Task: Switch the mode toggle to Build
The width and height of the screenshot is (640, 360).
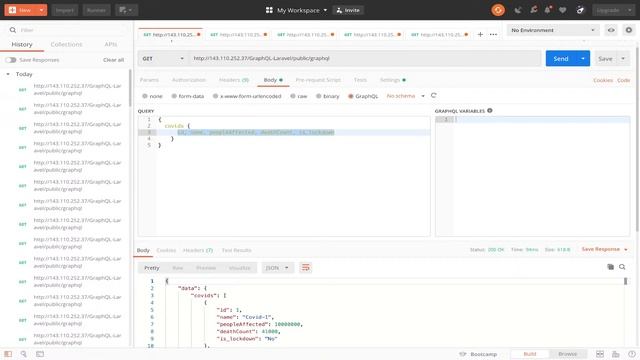Action: point(530,354)
